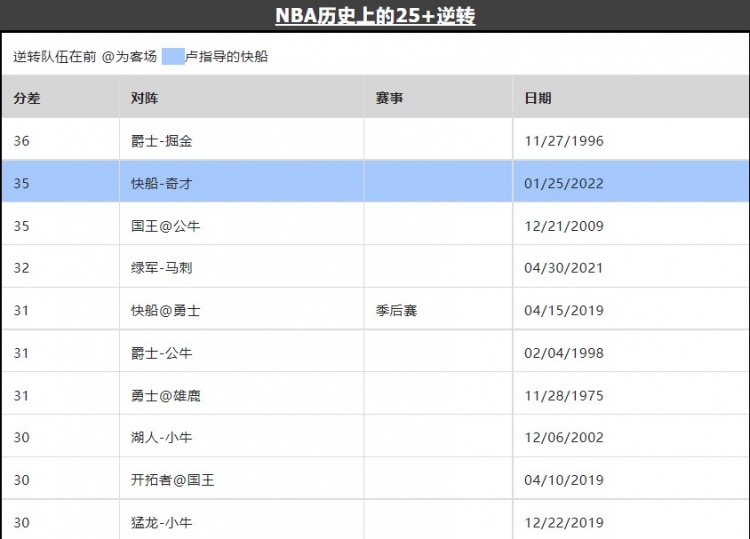The width and height of the screenshot is (750, 539).
Task: Select the date 01/25/2022
Action: [564, 183]
